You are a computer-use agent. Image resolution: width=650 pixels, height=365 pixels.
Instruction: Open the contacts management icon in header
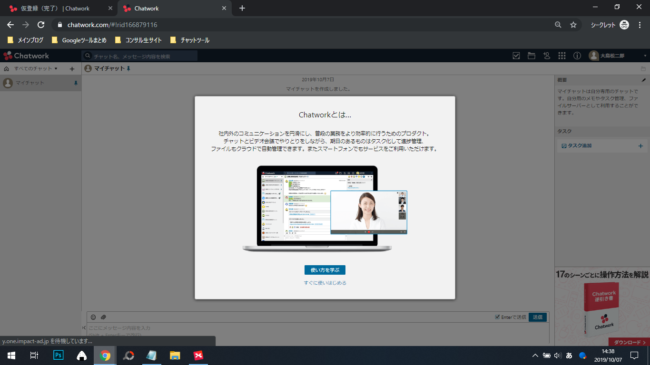(546, 56)
